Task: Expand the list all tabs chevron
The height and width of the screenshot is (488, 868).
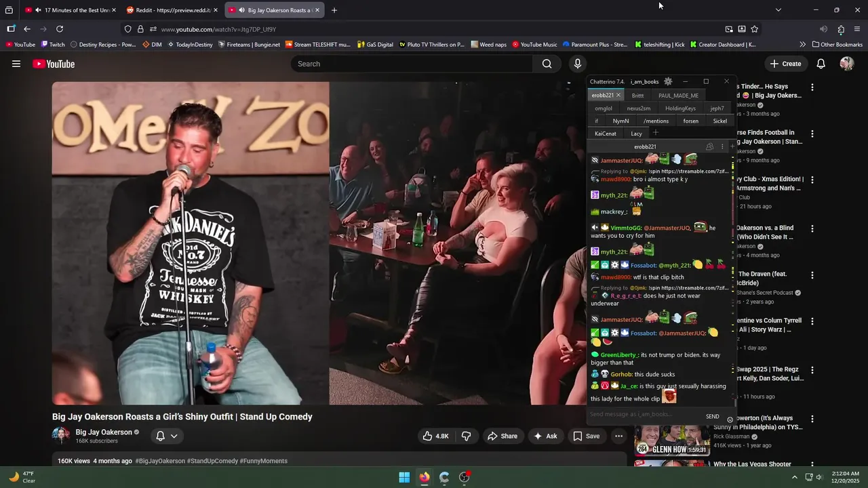Action: [778, 10]
